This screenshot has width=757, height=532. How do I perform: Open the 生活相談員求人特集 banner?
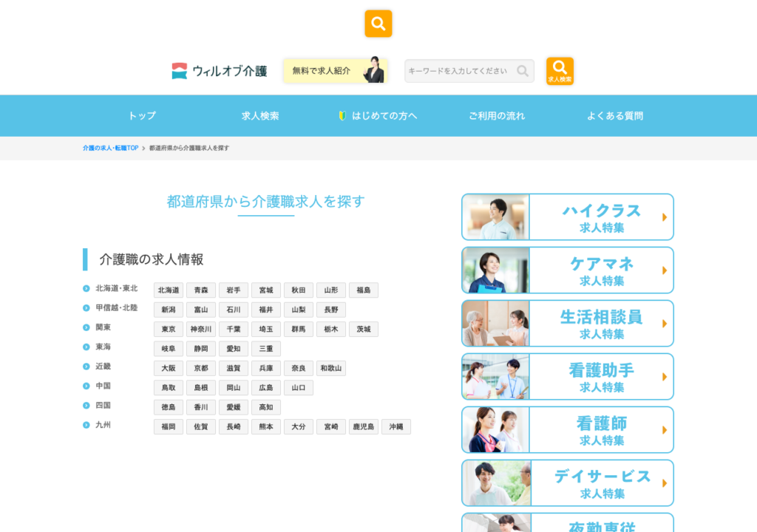568,324
